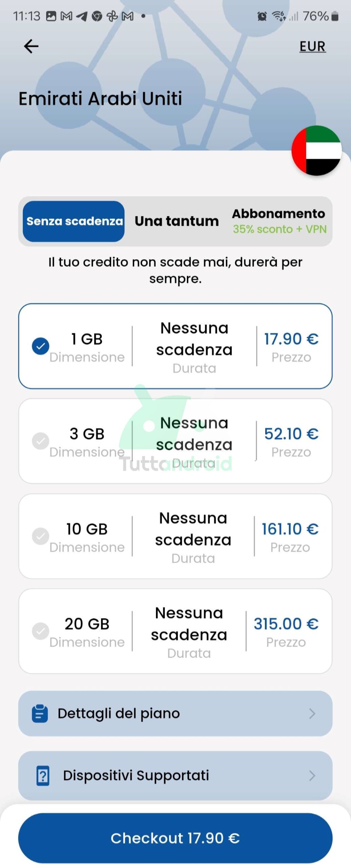Tap the gallery notification icon

(51, 16)
